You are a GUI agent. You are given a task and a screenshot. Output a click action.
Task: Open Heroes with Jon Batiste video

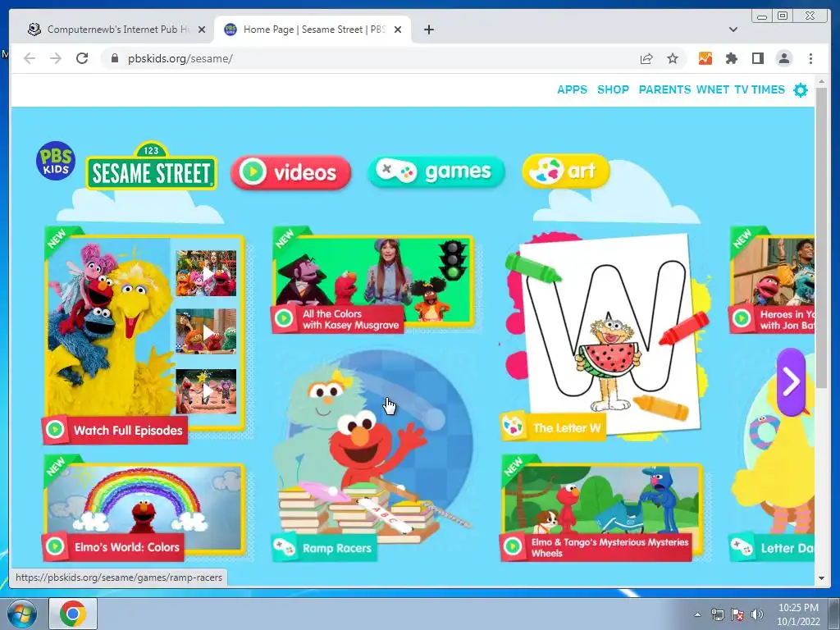pos(773,281)
